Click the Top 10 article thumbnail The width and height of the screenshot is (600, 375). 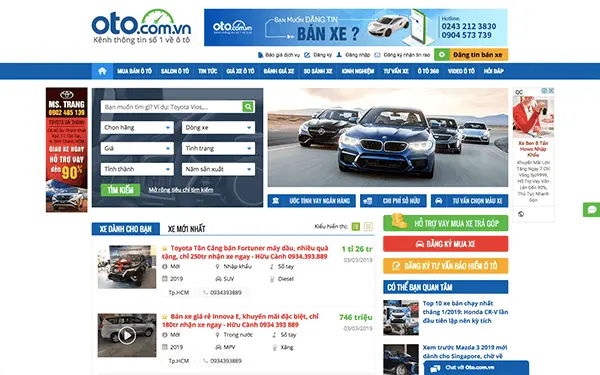pos(401,318)
